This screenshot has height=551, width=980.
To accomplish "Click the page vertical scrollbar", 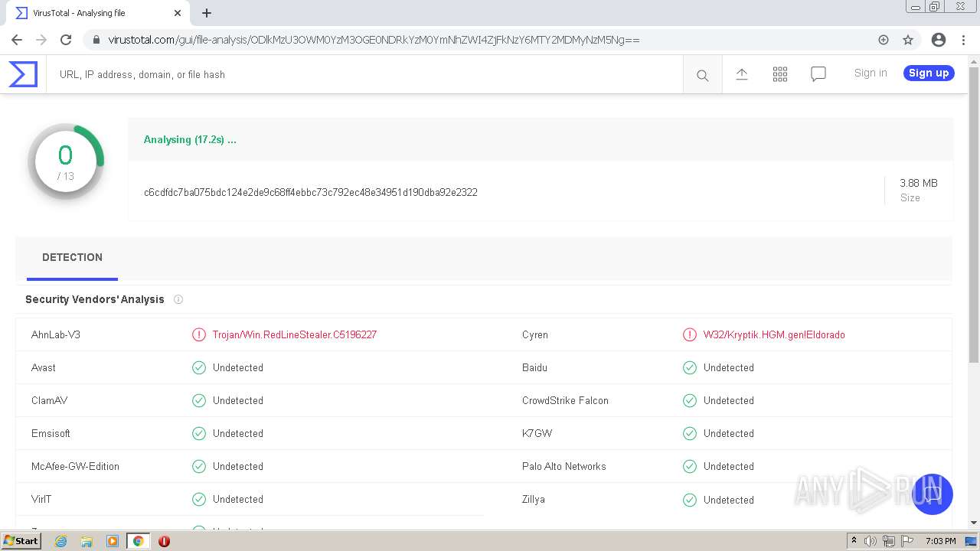I will pyautogui.click(x=974, y=214).
